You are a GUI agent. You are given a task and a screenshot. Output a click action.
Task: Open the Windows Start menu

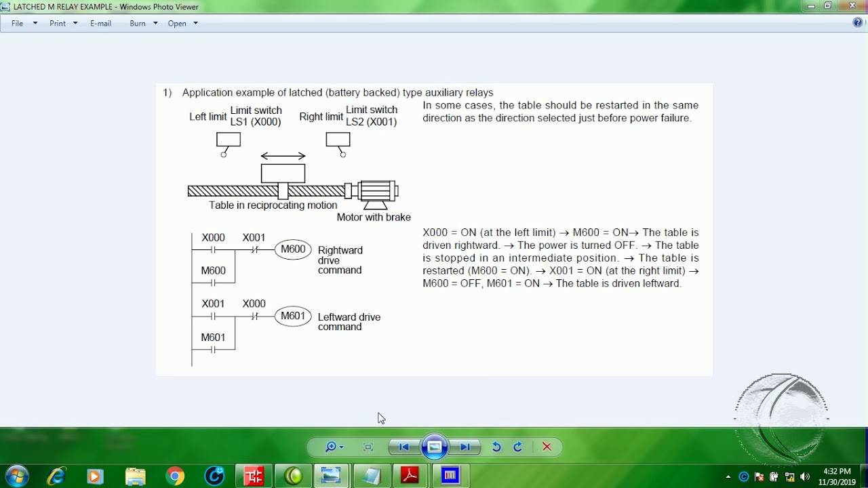pos(17,476)
